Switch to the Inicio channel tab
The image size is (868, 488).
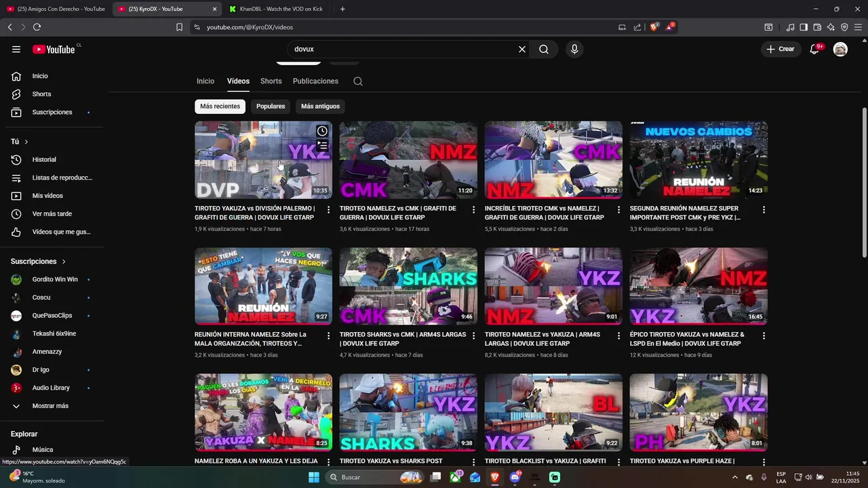[205, 81]
